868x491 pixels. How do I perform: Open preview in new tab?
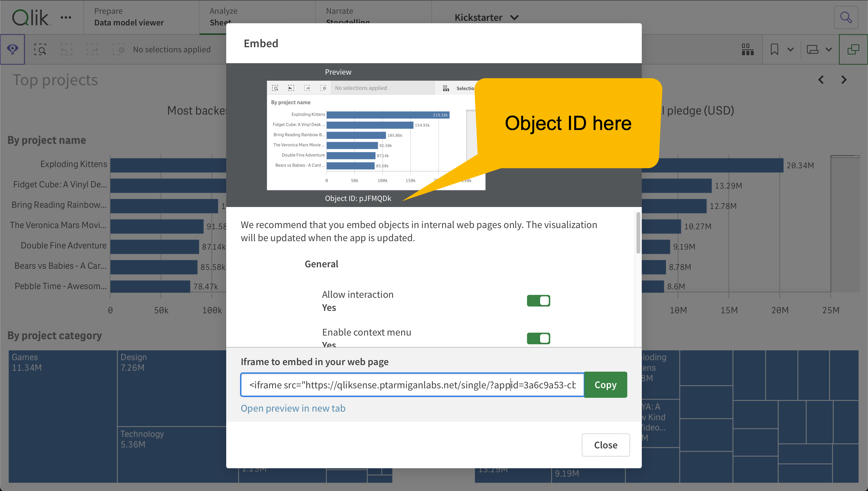point(293,408)
